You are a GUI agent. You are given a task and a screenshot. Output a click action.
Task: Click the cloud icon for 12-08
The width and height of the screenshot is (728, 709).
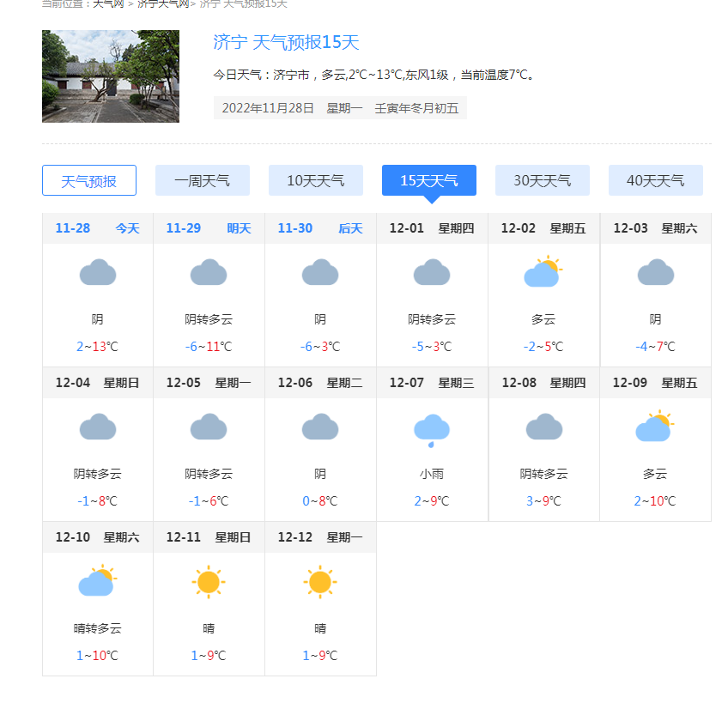543,427
